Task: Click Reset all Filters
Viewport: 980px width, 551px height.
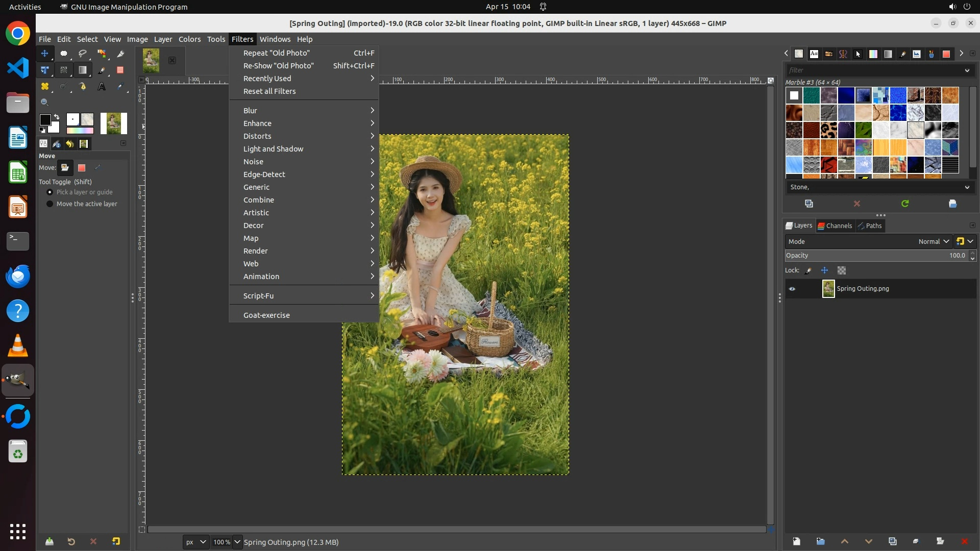Action: pyautogui.click(x=269, y=91)
